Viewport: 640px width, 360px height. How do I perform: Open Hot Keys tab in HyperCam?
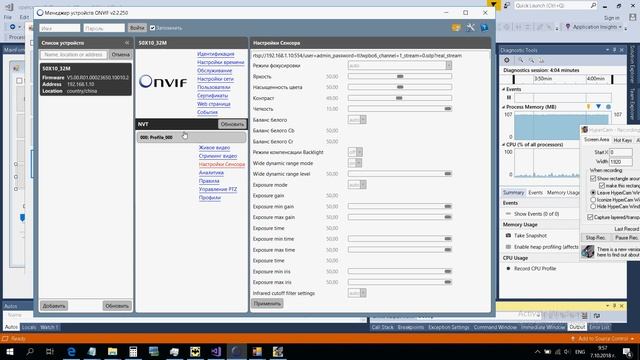pos(622,140)
